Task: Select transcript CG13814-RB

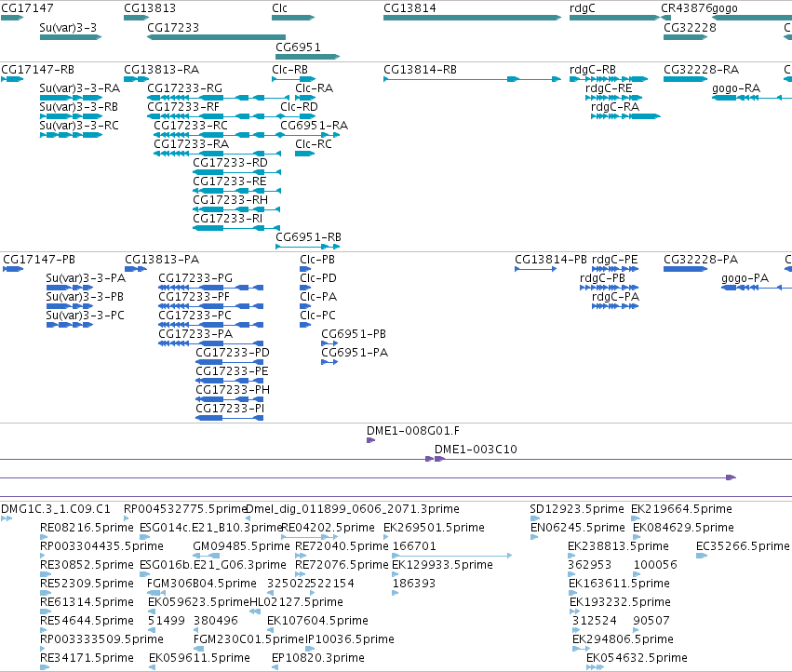Action: coord(472,79)
